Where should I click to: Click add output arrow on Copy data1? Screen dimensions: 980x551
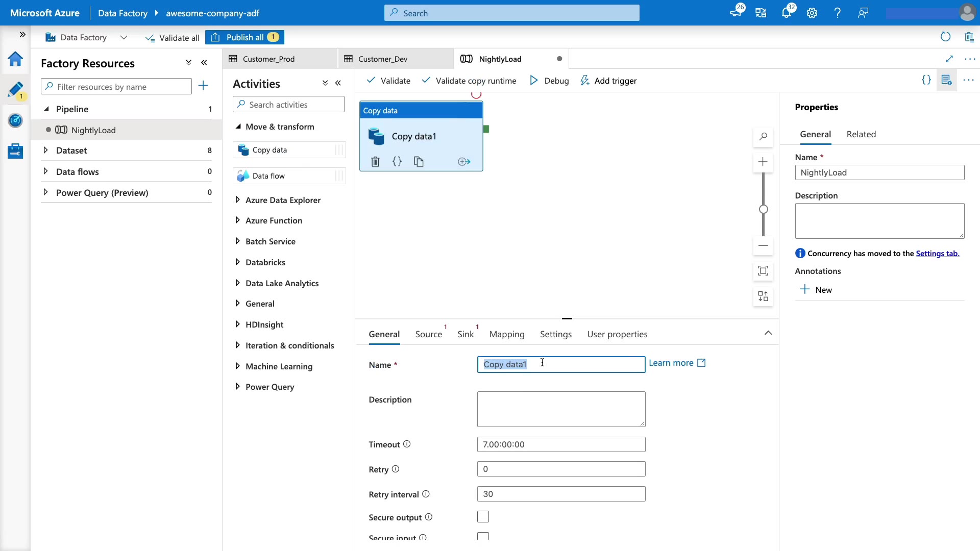click(464, 162)
